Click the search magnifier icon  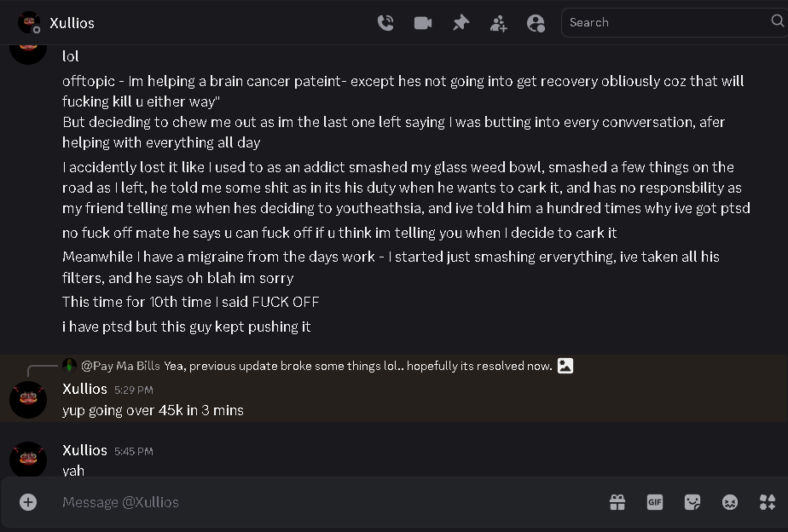click(x=777, y=21)
